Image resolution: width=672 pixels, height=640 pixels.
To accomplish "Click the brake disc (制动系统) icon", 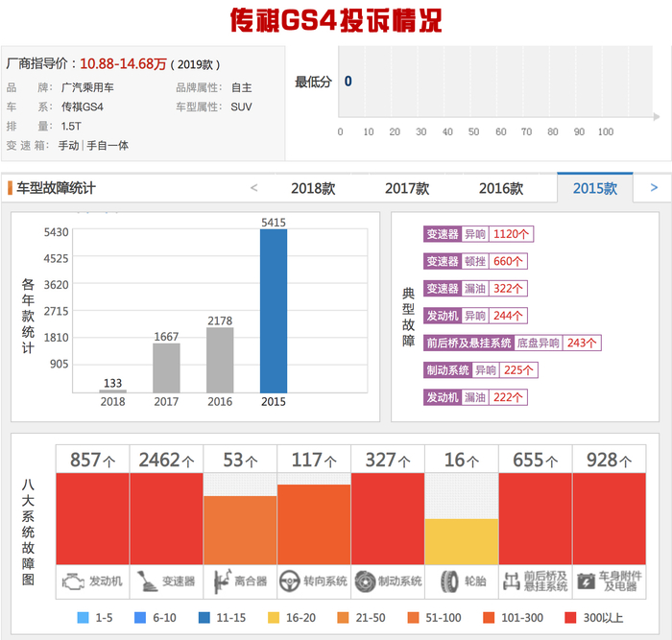I will tap(365, 581).
